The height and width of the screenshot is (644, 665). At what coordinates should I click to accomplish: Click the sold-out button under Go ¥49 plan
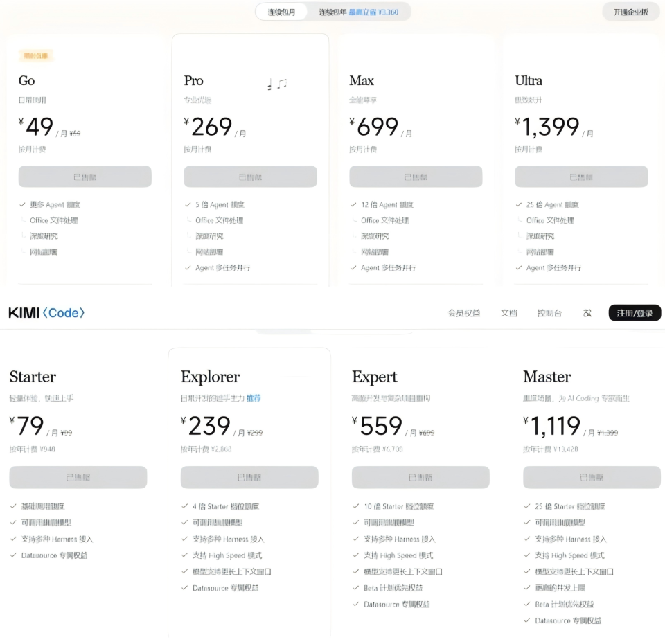click(x=85, y=177)
